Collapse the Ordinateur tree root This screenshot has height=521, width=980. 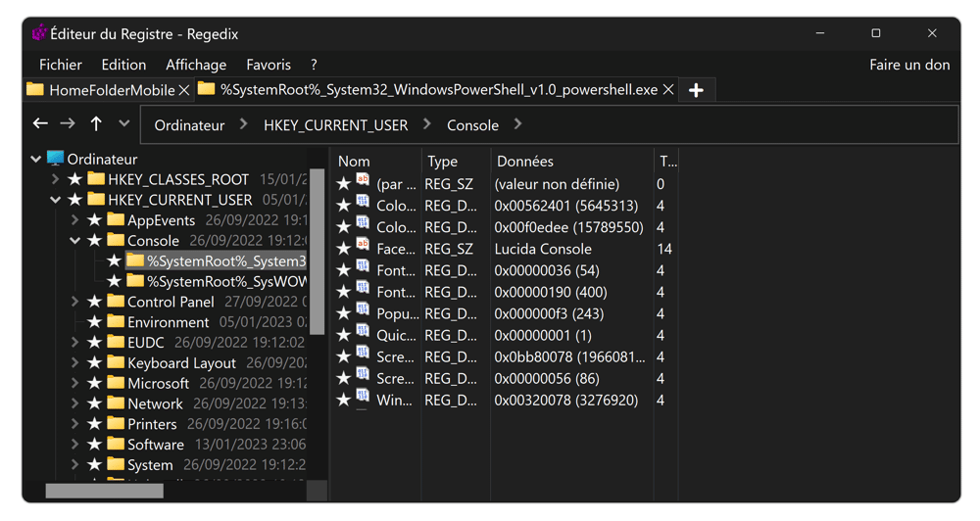(35, 160)
